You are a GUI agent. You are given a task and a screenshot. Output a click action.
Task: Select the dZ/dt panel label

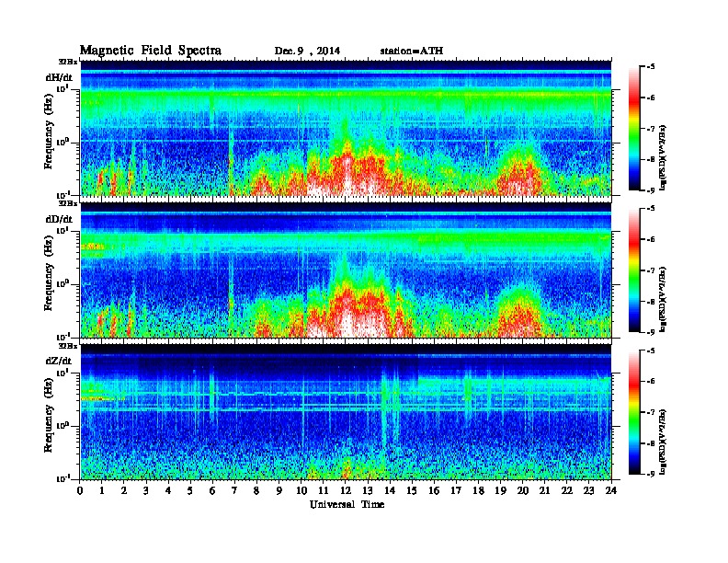tap(59, 361)
